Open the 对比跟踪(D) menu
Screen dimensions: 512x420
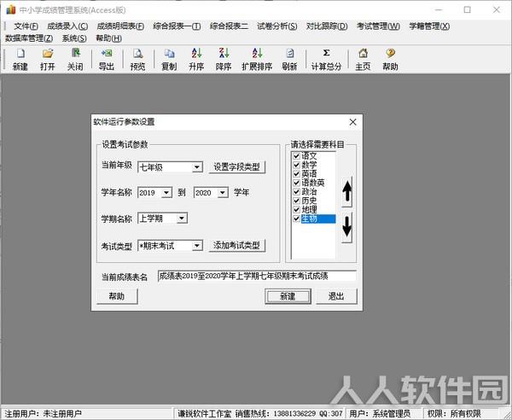327,26
